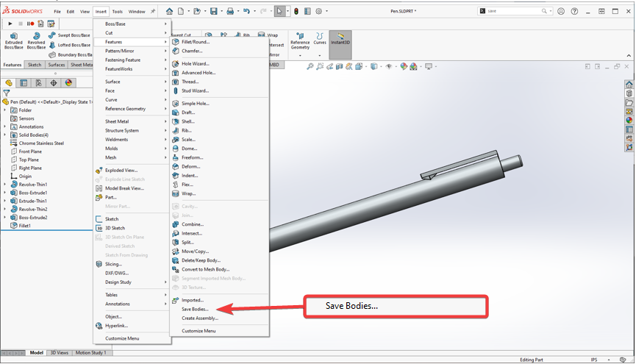Click the filter funnel icon in the tree
Image resolution: width=636 pixels, height=364 pixels.
(7, 93)
